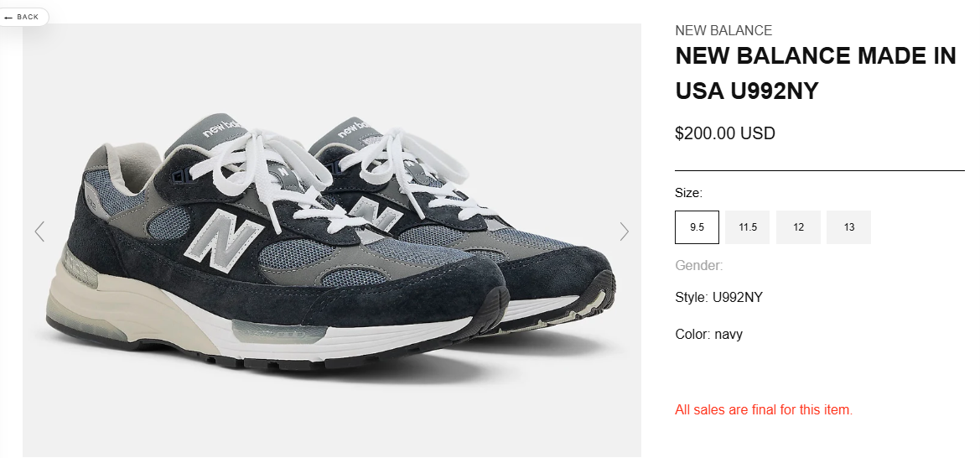Screen dimensions: 980x458
Task: Click the greyed-out Gender: label
Action: point(699,265)
